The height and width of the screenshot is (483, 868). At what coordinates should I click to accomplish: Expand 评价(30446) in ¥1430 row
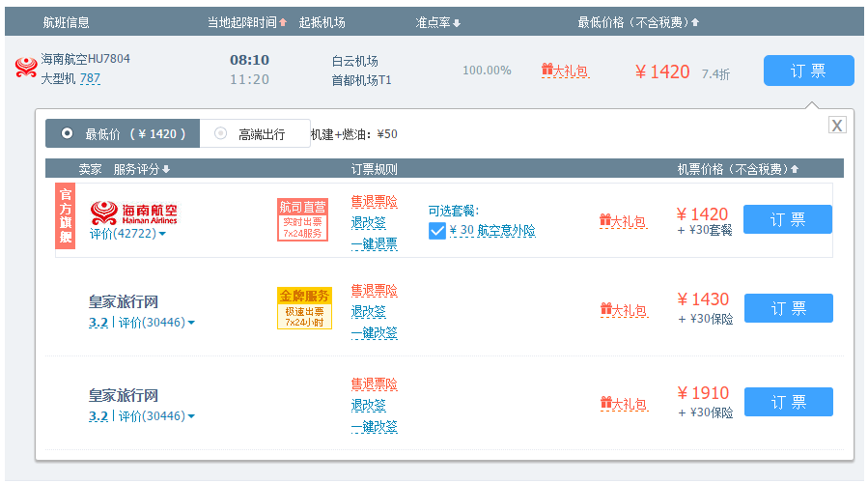pos(156,322)
